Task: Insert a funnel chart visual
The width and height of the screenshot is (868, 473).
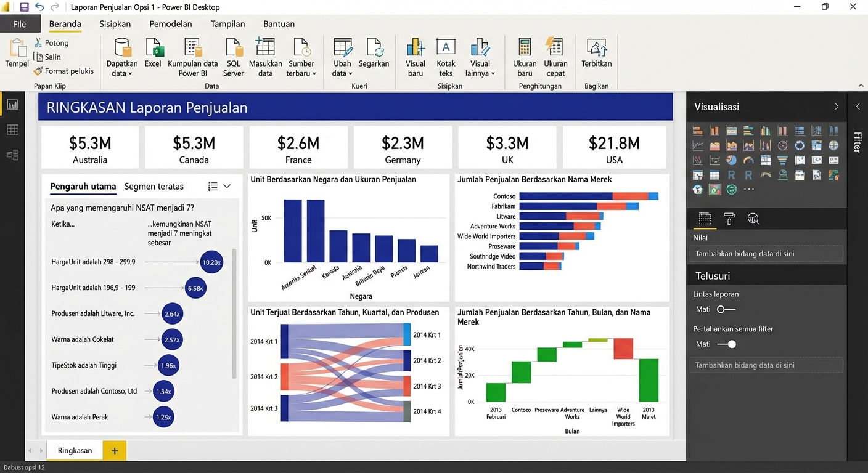Action: [x=782, y=160]
